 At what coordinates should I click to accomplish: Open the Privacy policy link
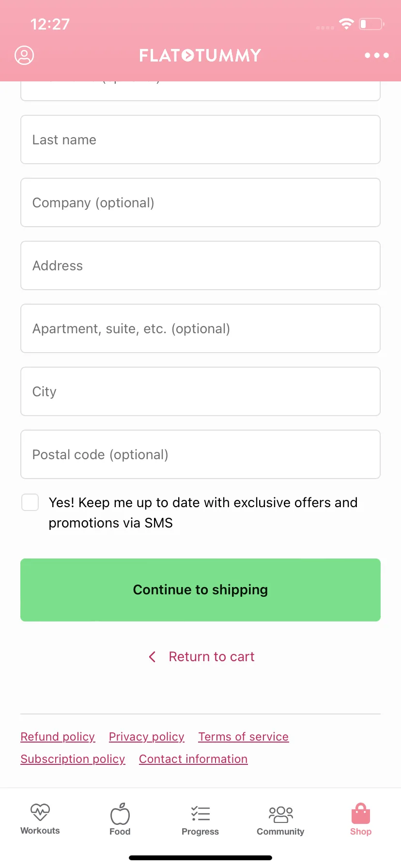click(x=147, y=737)
